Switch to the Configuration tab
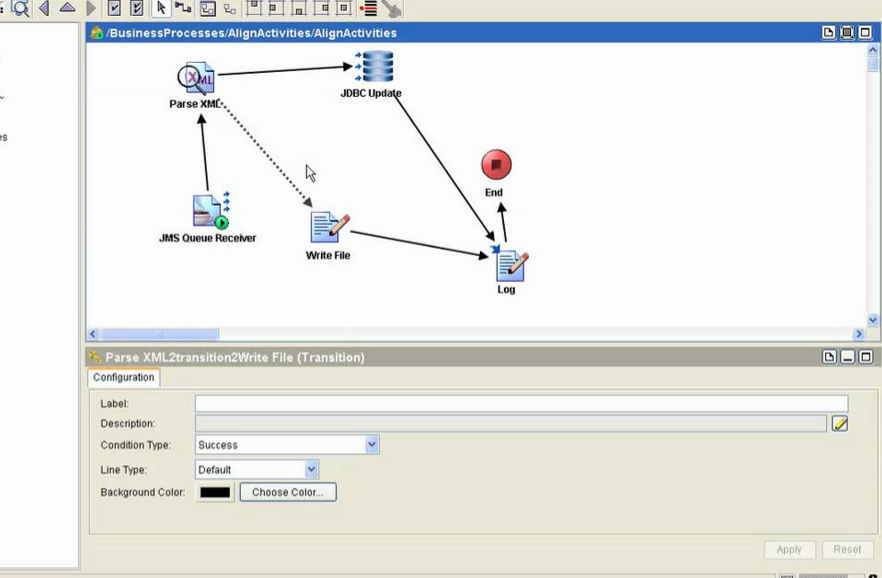 click(124, 378)
